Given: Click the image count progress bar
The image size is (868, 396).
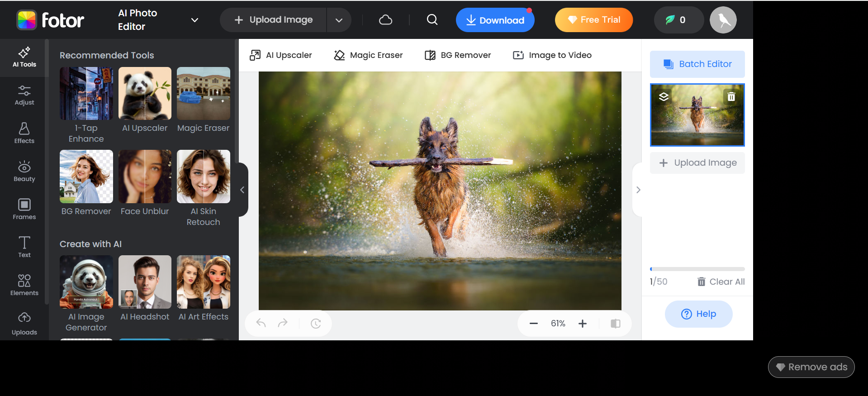Looking at the screenshot, I should [x=697, y=269].
